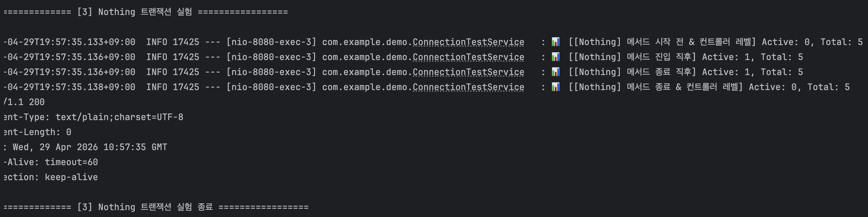868x217 pixels.
Task: Click the 'Wed, 29 Apr 2026 10:57:35 GMT' date
Action: click(90, 147)
